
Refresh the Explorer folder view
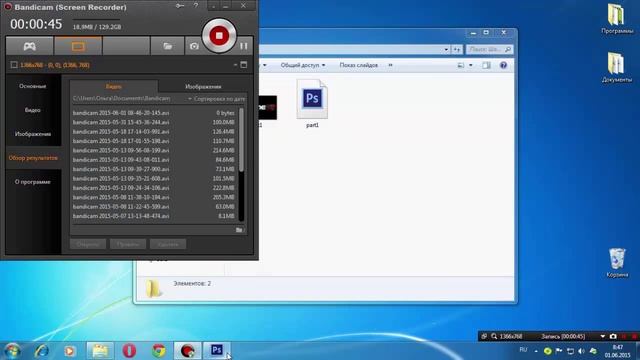[x=457, y=49]
